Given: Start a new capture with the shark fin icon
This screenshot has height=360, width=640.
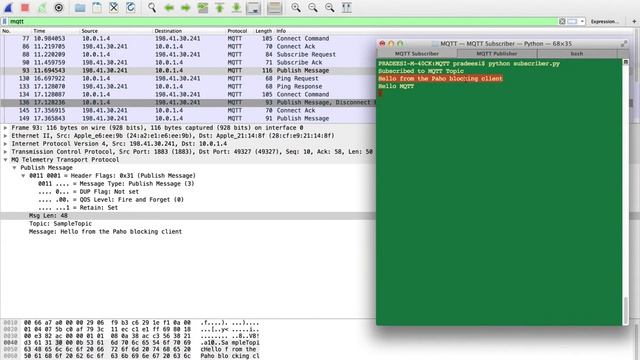Looking at the screenshot, I should pos(8,7).
